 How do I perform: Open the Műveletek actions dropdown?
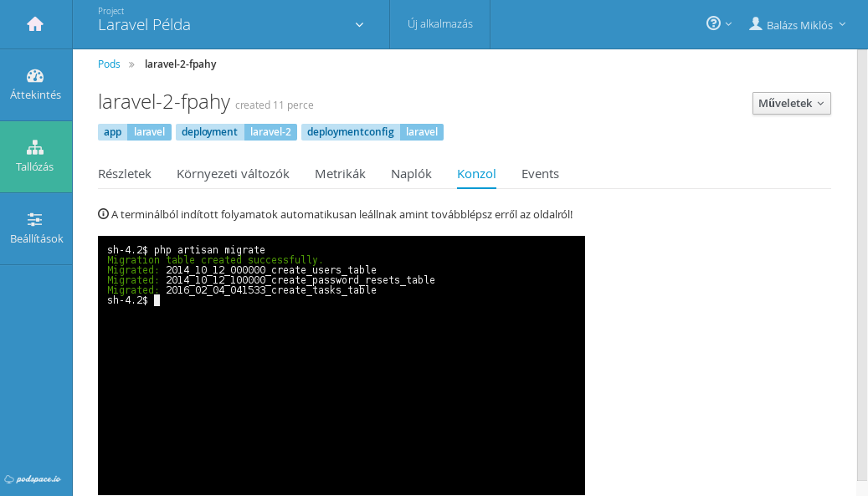click(791, 104)
